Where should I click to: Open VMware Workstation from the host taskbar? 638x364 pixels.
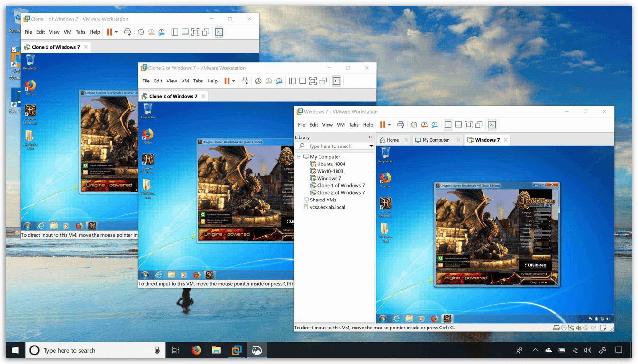click(236, 350)
